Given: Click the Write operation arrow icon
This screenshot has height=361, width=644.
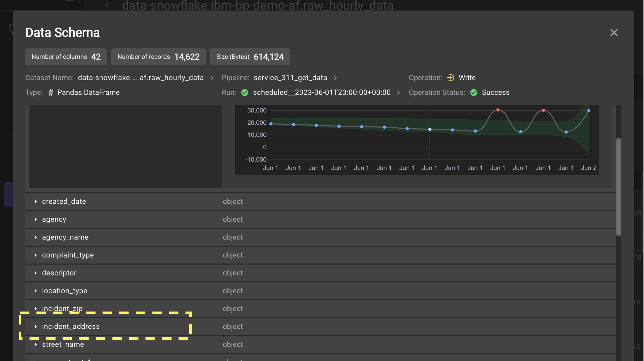Looking at the screenshot, I should point(450,78).
